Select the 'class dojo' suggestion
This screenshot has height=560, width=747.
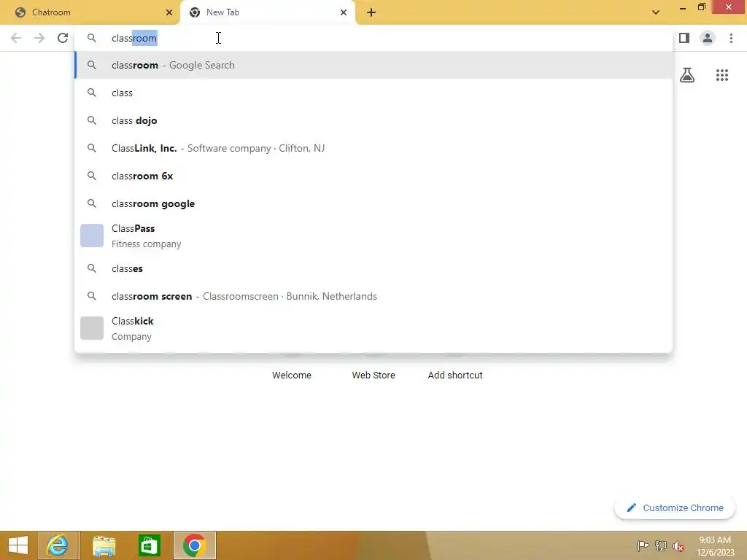tap(373, 120)
